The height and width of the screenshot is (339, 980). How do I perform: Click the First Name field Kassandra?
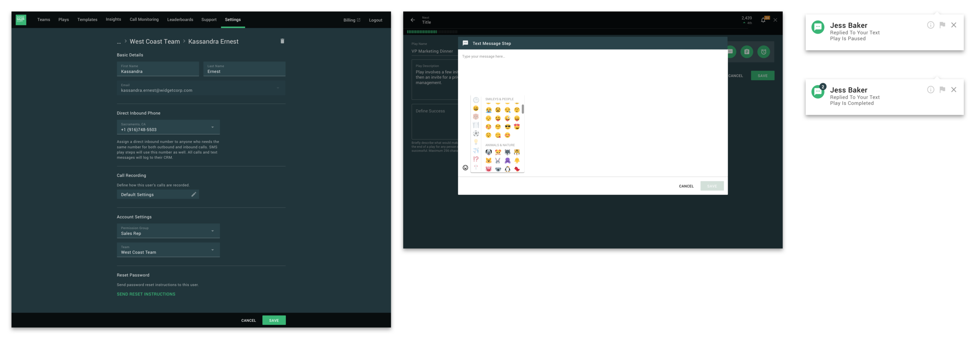tap(158, 69)
